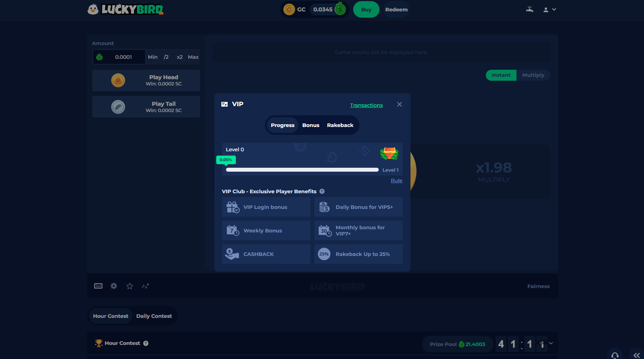The width and height of the screenshot is (644, 359).
Task: Open Monthly bonus for VIP7+ benefit
Action: pyautogui.click(x=358, y=230)
